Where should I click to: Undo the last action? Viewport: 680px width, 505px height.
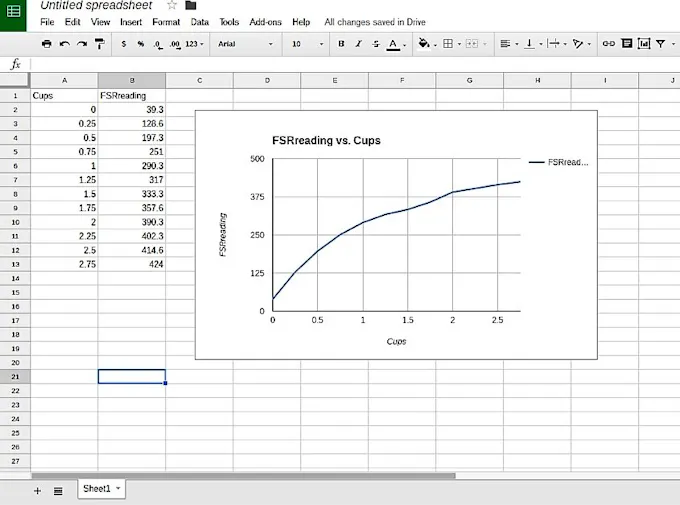point(65,44)
